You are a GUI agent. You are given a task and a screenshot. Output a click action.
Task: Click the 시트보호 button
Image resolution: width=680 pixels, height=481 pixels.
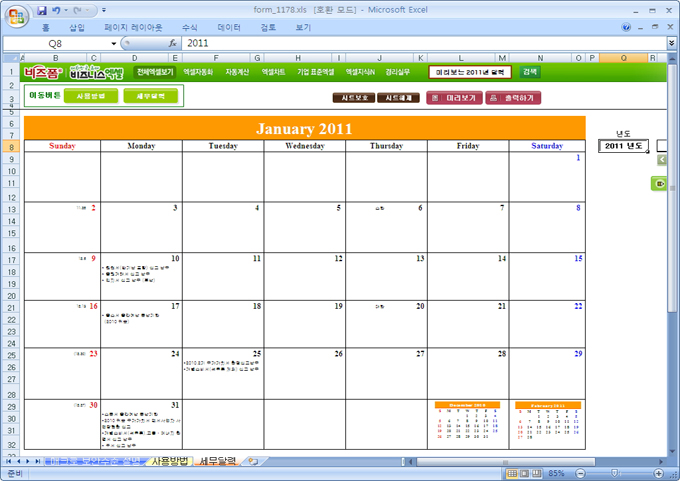coord(354,98)
